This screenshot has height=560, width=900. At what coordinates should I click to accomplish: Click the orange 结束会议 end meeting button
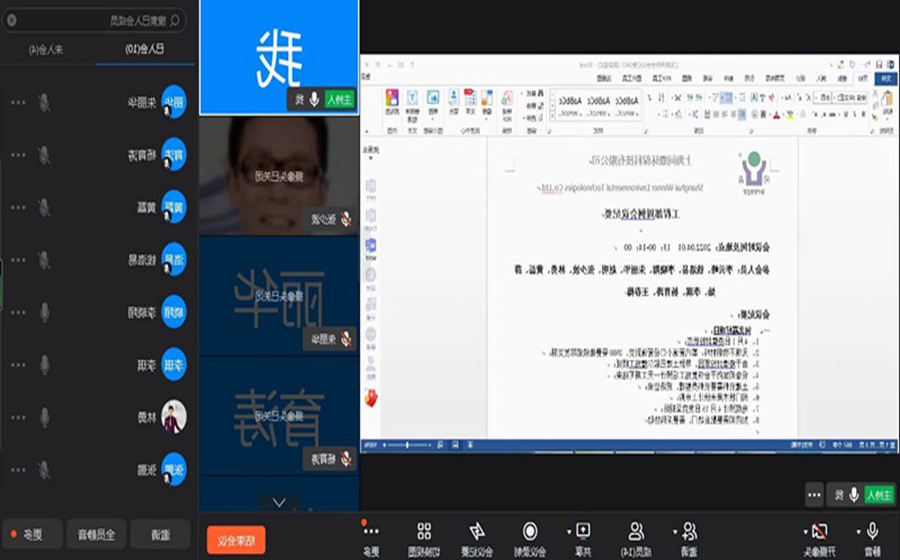coord(236,540)
